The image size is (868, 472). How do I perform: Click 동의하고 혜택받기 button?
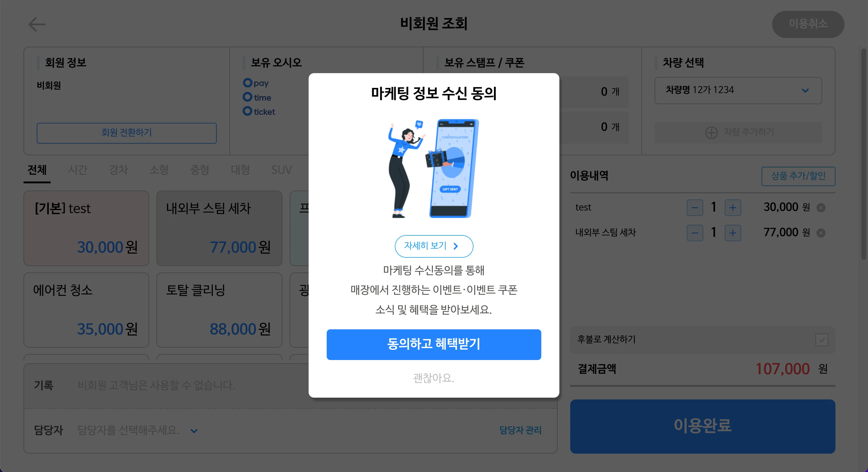tap(434, 344)
